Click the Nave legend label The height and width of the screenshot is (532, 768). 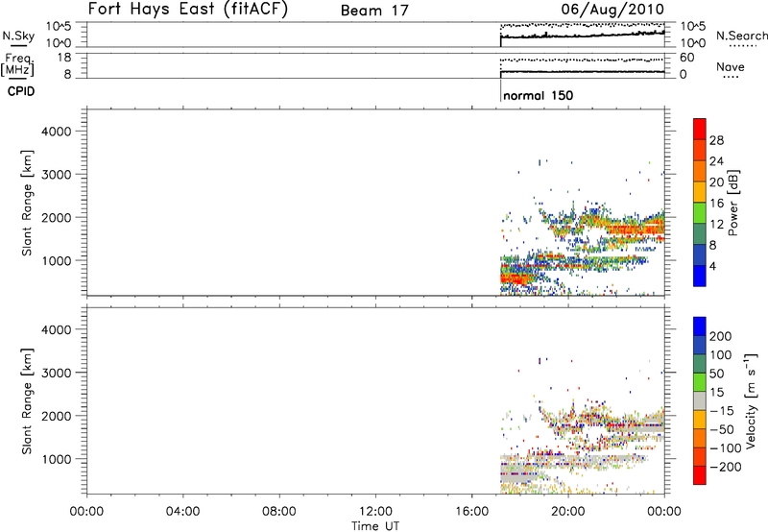click(730, 66)
